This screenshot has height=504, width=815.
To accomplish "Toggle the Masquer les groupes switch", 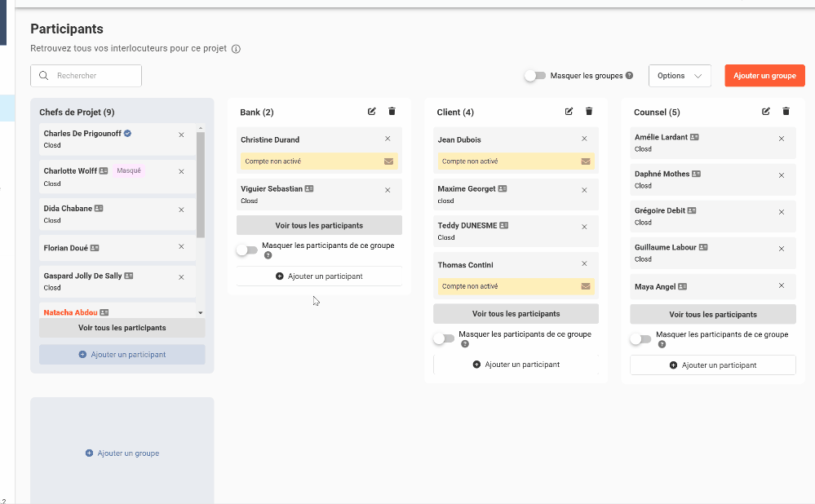I will (x=535, y=76).
